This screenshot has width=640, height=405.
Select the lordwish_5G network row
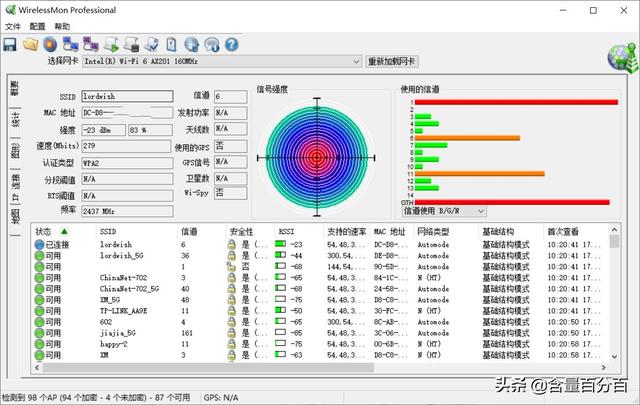pos(320,256)
